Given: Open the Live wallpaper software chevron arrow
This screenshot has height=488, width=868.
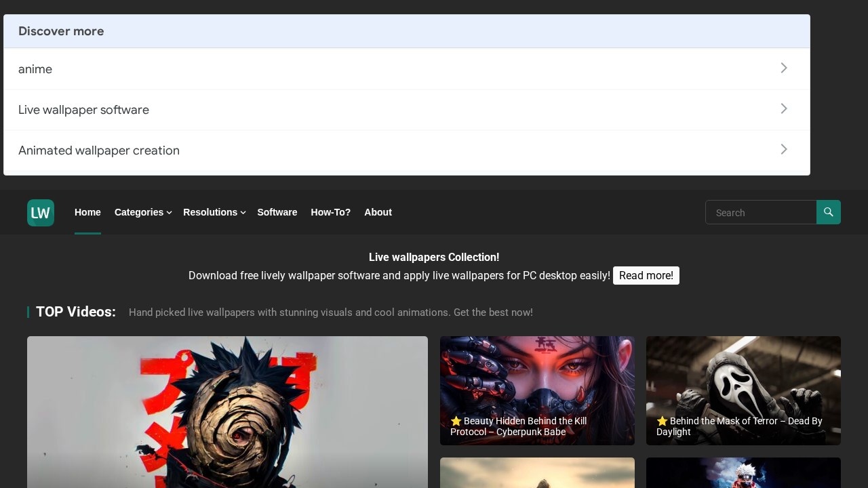Looking at the screenshot, I should pos(784,108).
